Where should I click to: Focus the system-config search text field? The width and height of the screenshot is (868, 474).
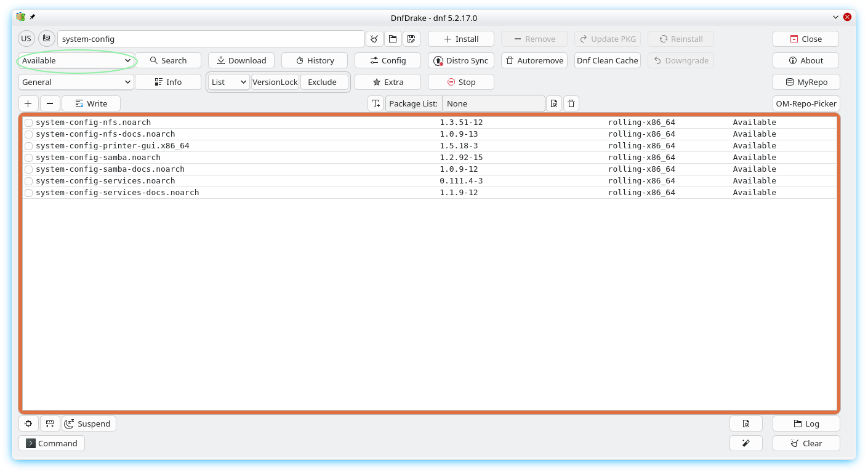(211, 39)
